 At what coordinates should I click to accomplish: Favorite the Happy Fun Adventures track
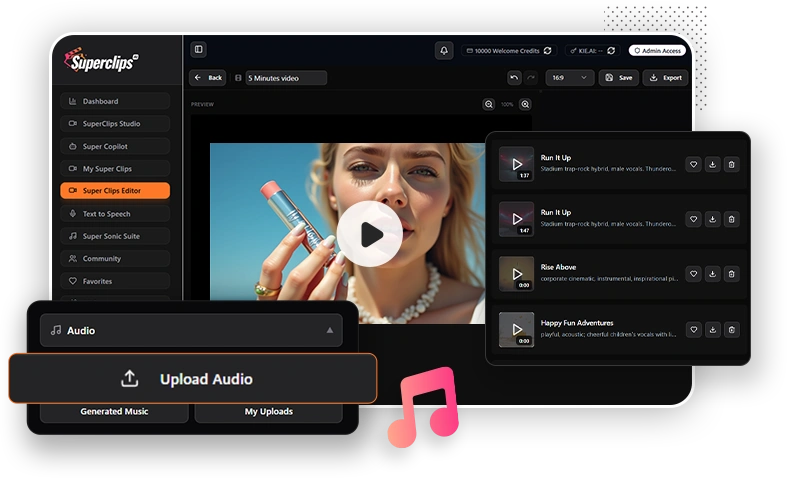coord(693,329)
